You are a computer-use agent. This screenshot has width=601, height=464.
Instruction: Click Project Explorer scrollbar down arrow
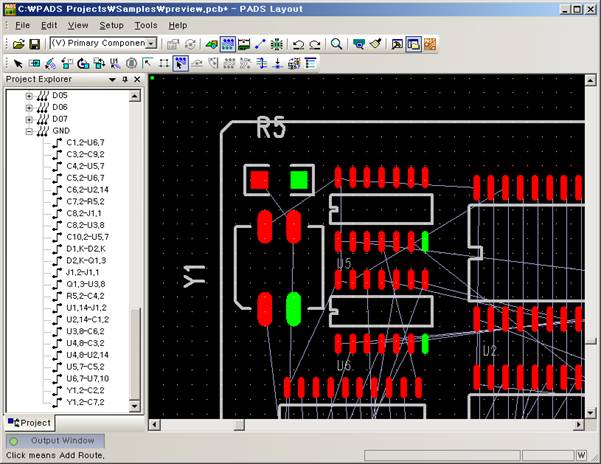[135, 406]
